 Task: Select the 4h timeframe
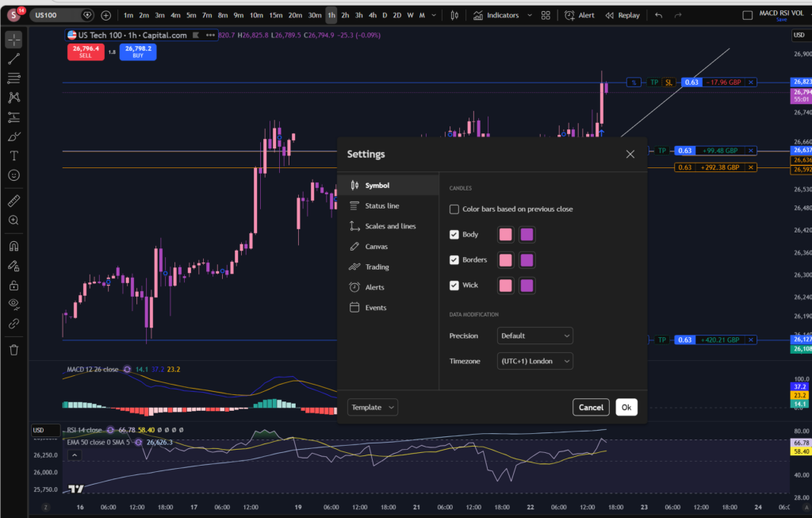click(x=373, y=15)
